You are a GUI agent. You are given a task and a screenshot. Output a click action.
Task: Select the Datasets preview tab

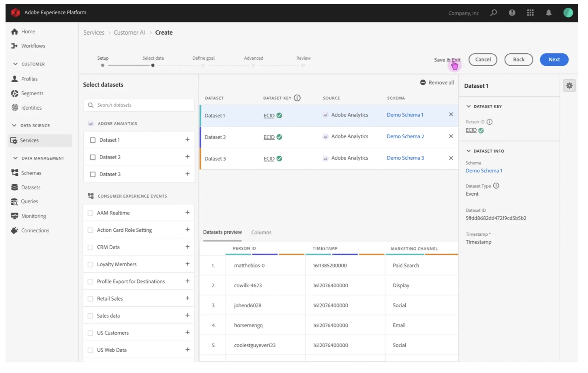tap(222, 232)
